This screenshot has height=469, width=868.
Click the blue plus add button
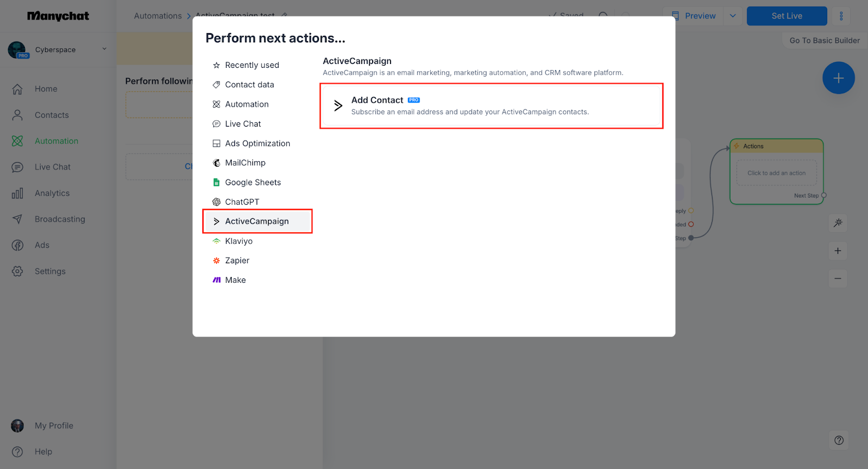coord(838,78)
